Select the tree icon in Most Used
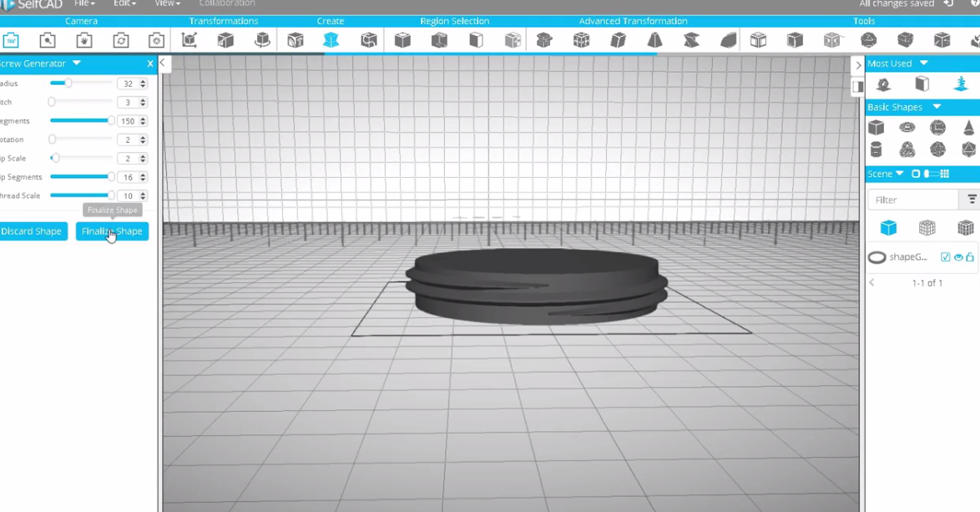 point(961,84)
